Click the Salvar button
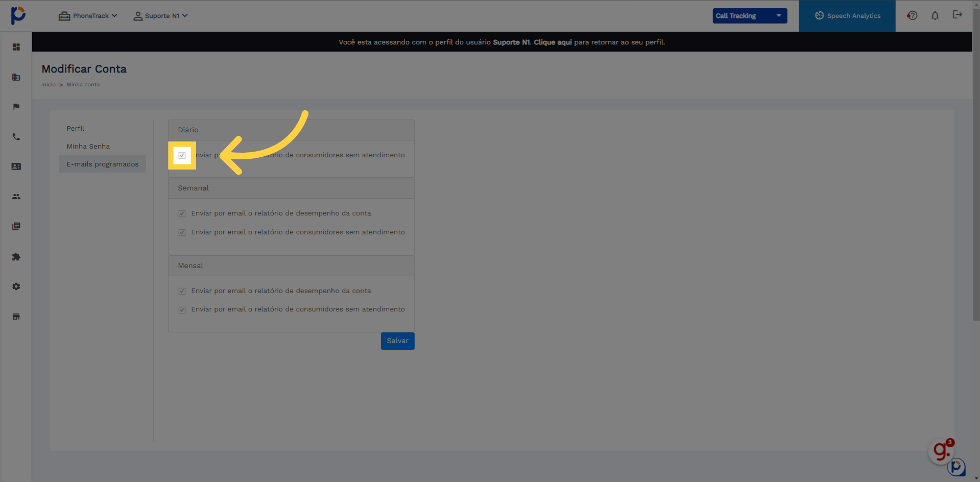980x482 pixels. coord(398,341)
